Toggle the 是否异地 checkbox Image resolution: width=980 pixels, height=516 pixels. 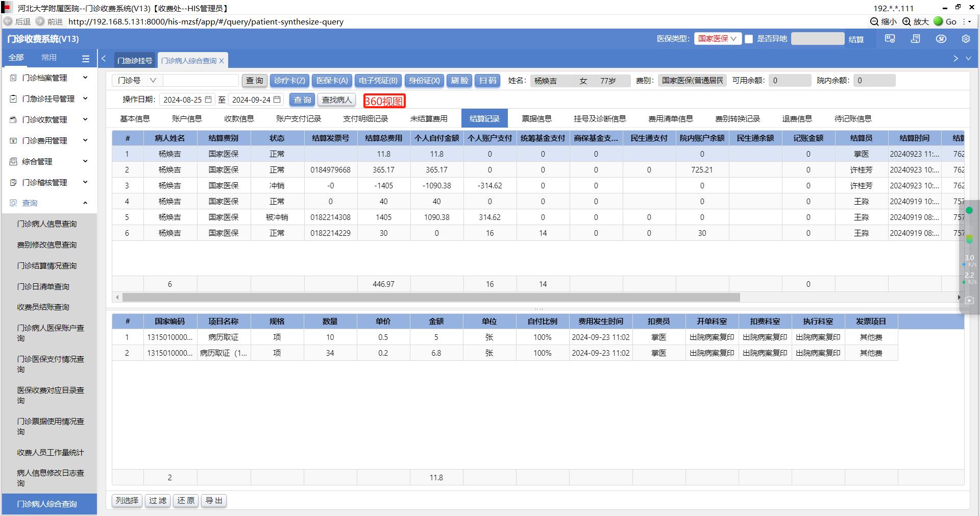pos(749,39)
